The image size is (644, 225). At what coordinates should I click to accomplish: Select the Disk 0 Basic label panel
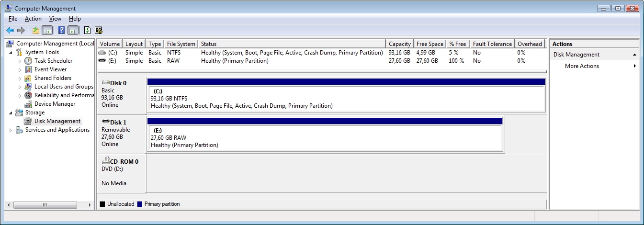click(121, 94)
